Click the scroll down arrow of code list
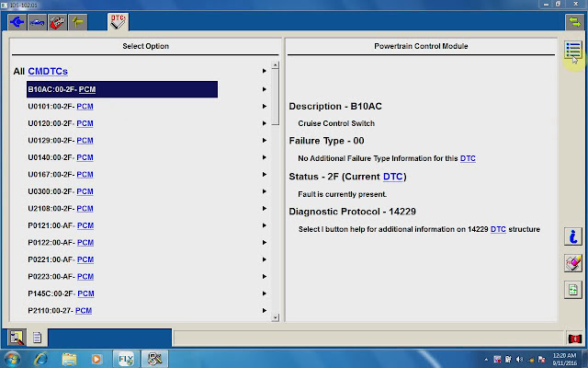The image size is (588, 368). click(276, 317)
